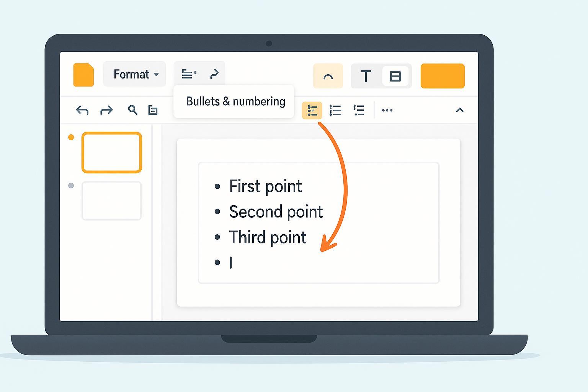588x392 pixels.
Task: Open line spacing options
Action: (359, 111)
